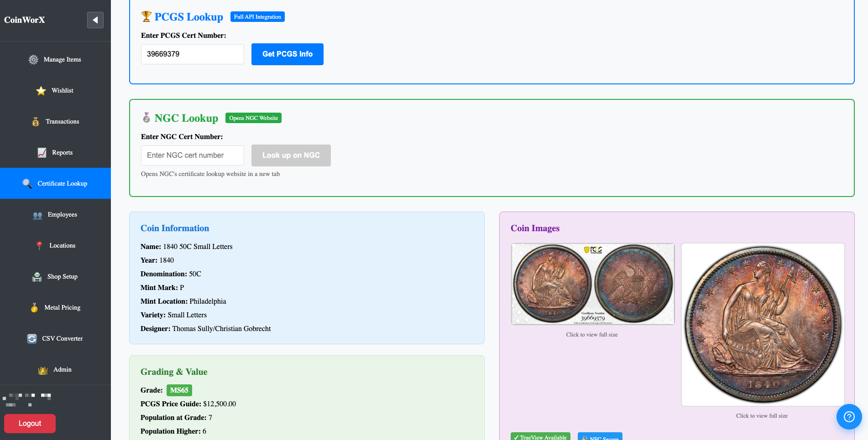Click the Full API Integration badge
The width and height of the screenshot is (868, 440).
tap(257, 17)
